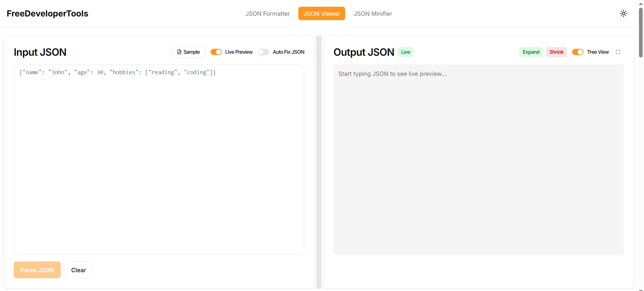Click the green Live badge beside Output JSON
The height and width of the screenshot is (291, 644).
(x=405, y=52)
